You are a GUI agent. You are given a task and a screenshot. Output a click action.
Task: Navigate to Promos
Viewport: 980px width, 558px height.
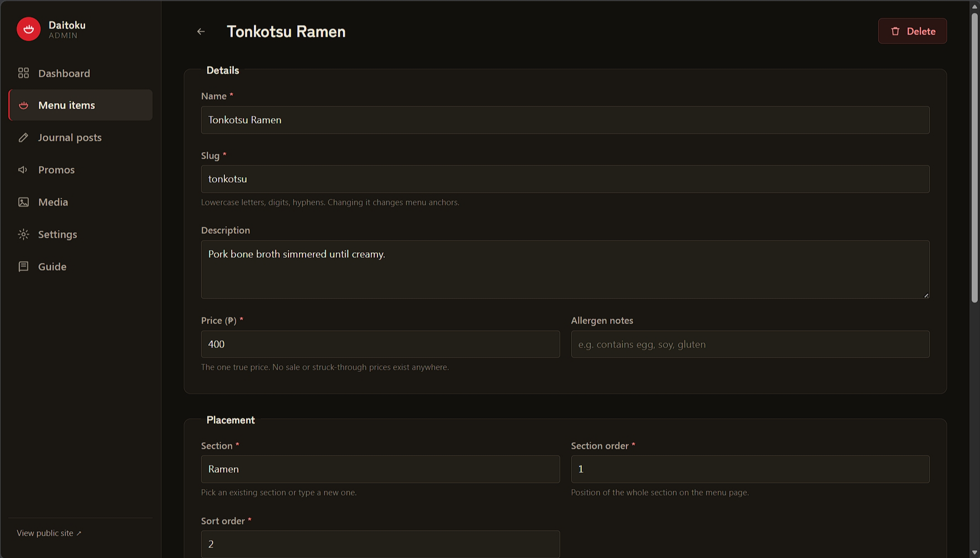point(81,170)
